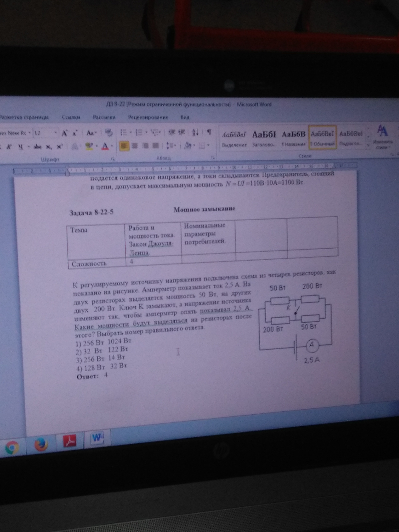
Task: Click the strikethrough abc icon
Action: (38, 147)
